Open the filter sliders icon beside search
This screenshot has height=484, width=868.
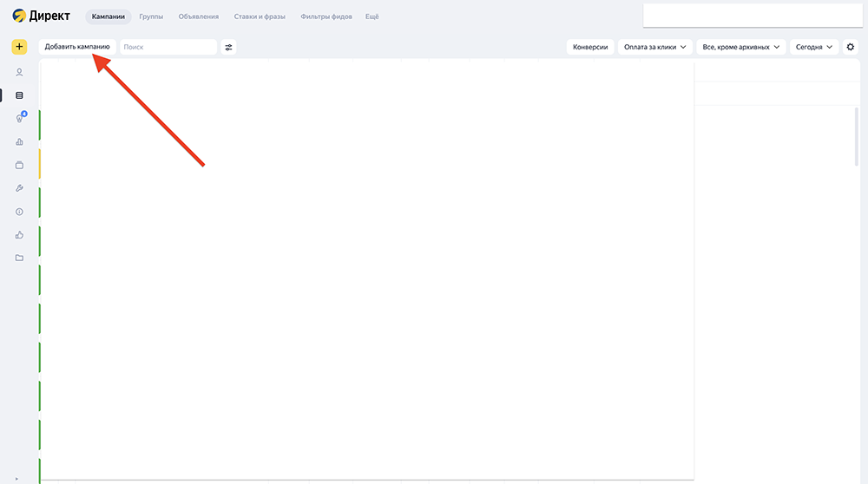pyautogui.click(x=228, y=47)
